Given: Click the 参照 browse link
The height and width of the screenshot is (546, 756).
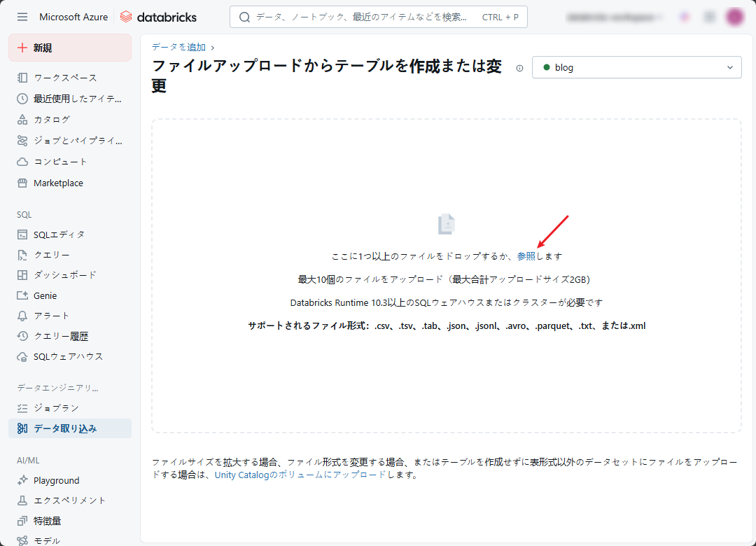Looking at the screenshot, I should coord(526,256).
